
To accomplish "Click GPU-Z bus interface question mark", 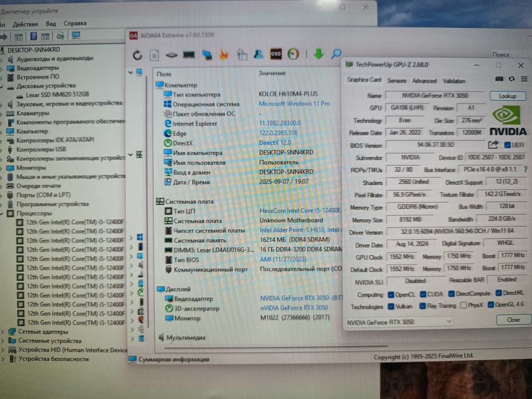I will pyautogui.click(x=526, y=169).
